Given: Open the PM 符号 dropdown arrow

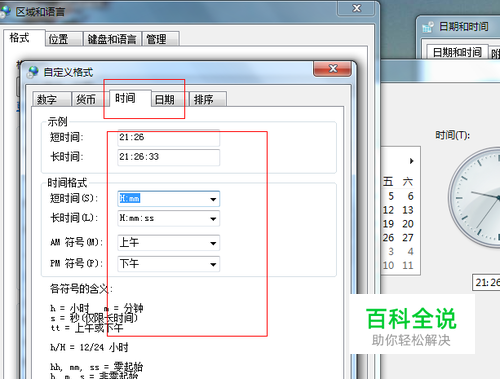Looking at the screenshot, I should tap(213, 264).
